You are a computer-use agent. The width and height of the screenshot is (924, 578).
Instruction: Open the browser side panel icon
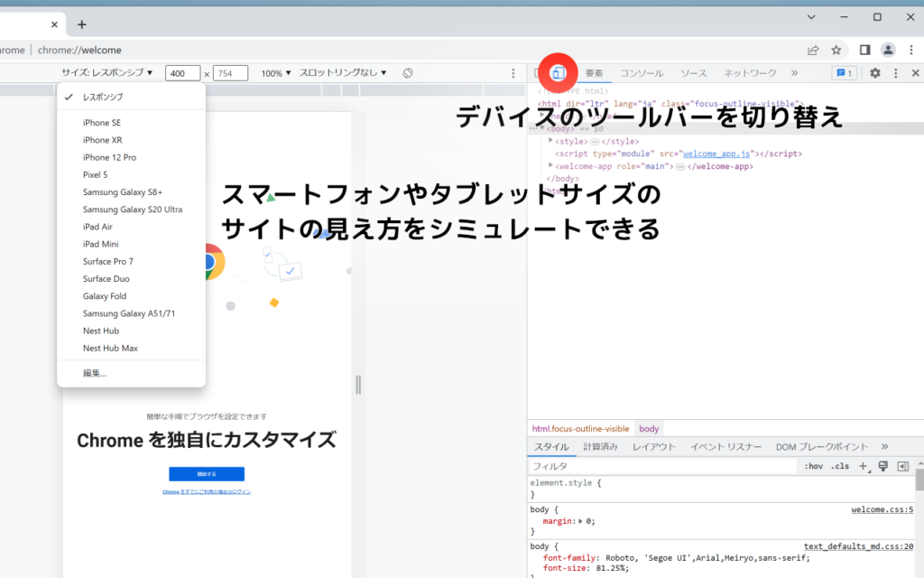click(x=864, y=50)
